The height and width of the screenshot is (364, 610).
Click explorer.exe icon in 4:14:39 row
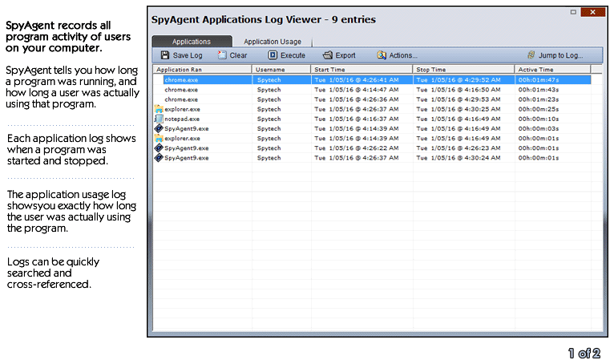coord(159,138)
